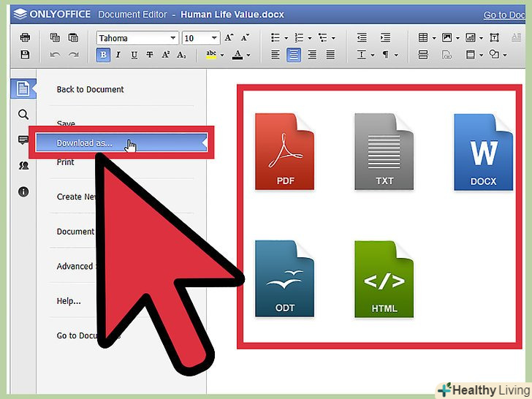
Task: Select Print menu item
Action: coord(65,162)
